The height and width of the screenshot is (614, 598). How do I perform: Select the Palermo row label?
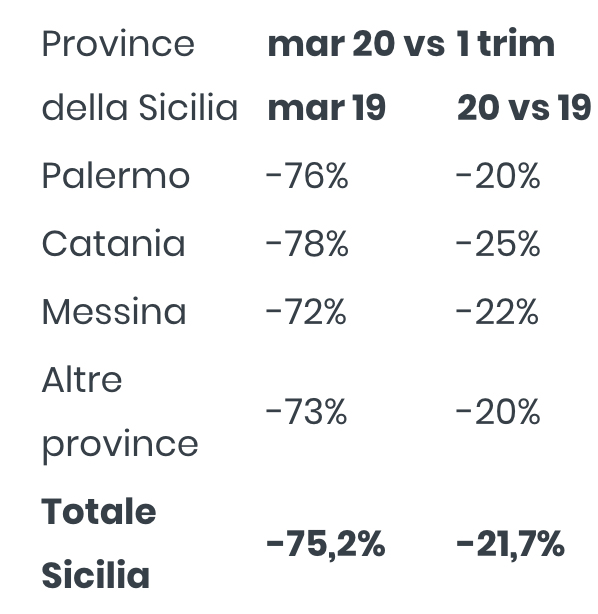(x=116, y=176)
